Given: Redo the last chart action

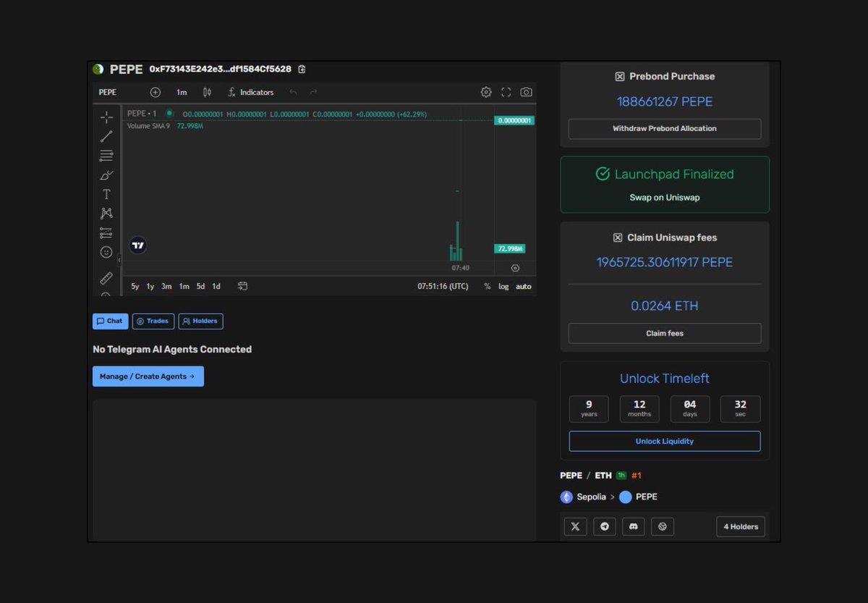Looking at the screenshot, I should (313, 92).
